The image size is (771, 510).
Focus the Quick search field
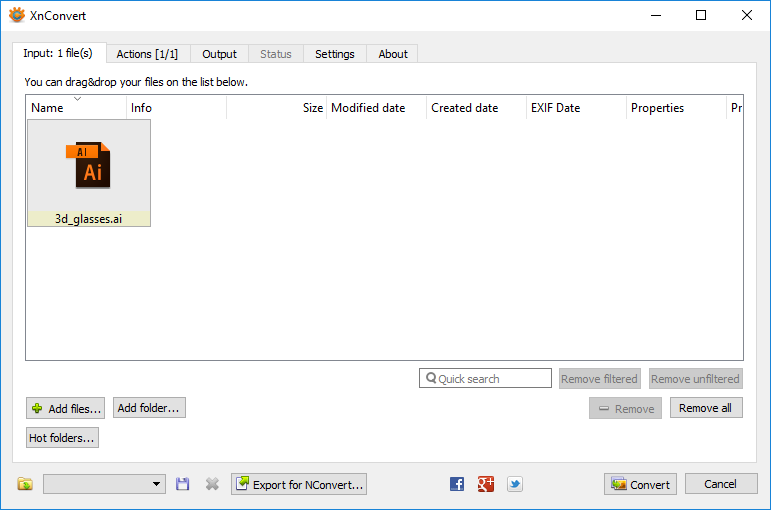tap(485, 378)
